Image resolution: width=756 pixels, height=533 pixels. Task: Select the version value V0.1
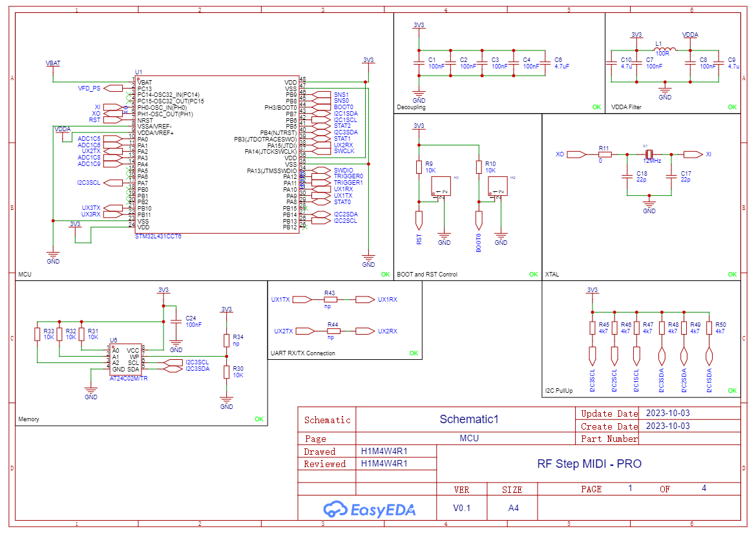click(x=461, y=508)
